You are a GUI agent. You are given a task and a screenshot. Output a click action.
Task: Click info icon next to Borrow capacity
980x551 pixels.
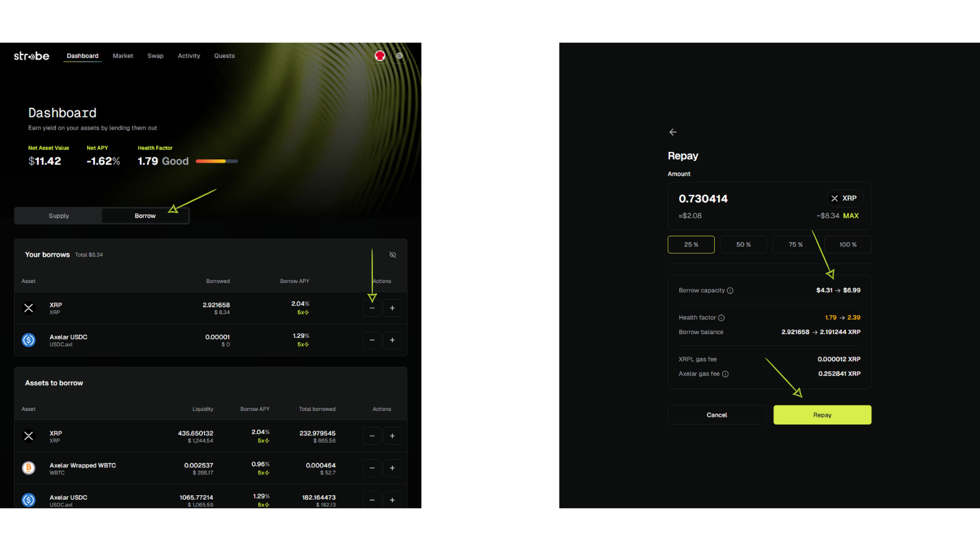click(730, 291)
